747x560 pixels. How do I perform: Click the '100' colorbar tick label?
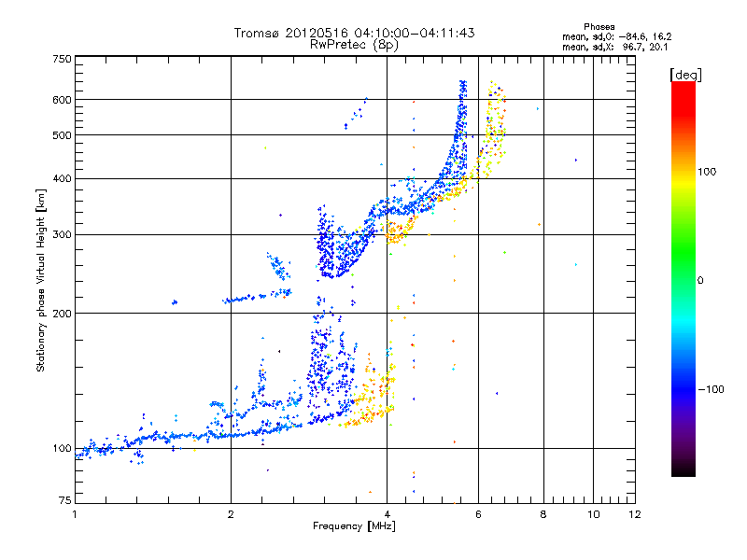tap(707, 172)
